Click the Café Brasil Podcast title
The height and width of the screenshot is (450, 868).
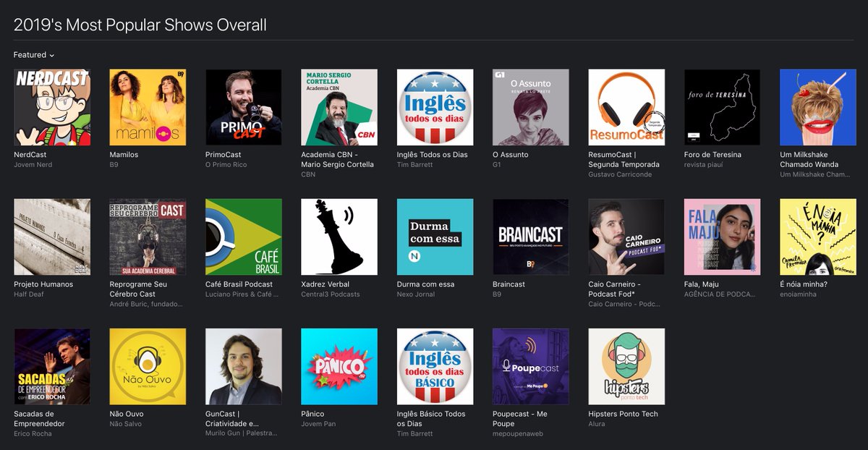(239, 284)
